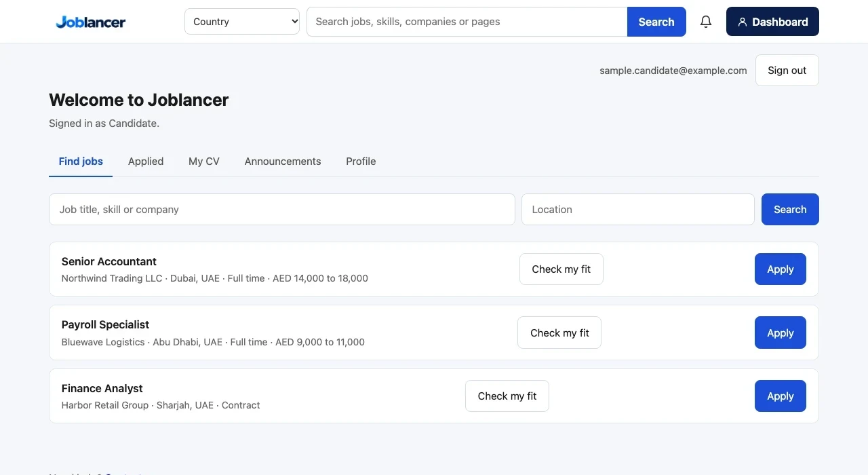Focus the top jobs, skills, companies search field
The image size is (868, 475).
[467, 22]
